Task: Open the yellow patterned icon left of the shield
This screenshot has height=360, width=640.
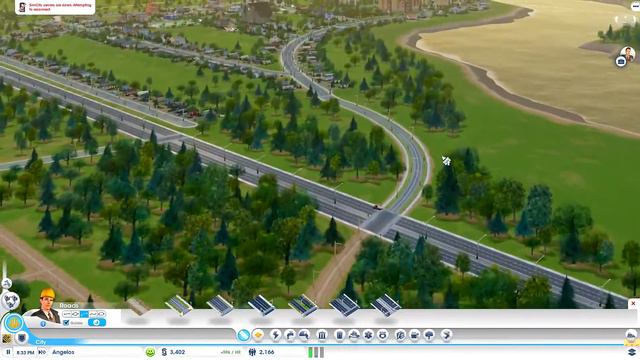Action: (x=7, y=338)
